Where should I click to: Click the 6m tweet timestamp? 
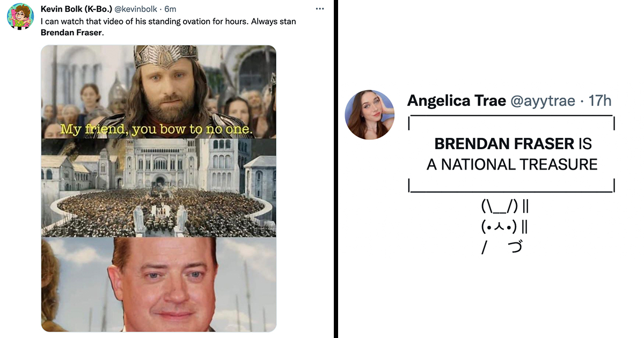[x=170, y=9]
